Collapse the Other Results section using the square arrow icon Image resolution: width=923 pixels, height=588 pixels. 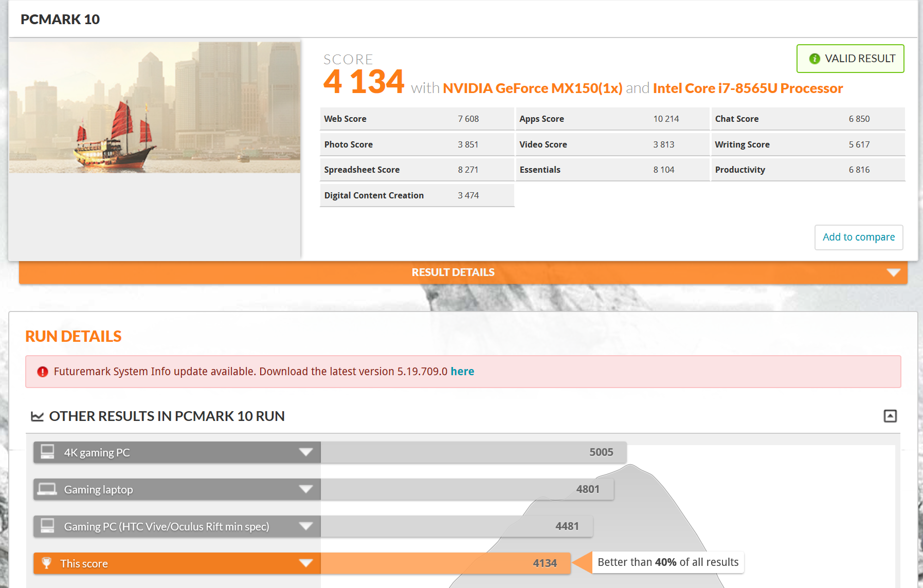(890, 416)
